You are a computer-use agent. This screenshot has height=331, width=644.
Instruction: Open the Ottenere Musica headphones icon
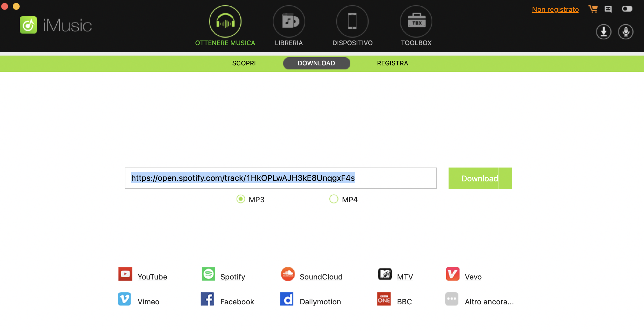pos(225,21)
